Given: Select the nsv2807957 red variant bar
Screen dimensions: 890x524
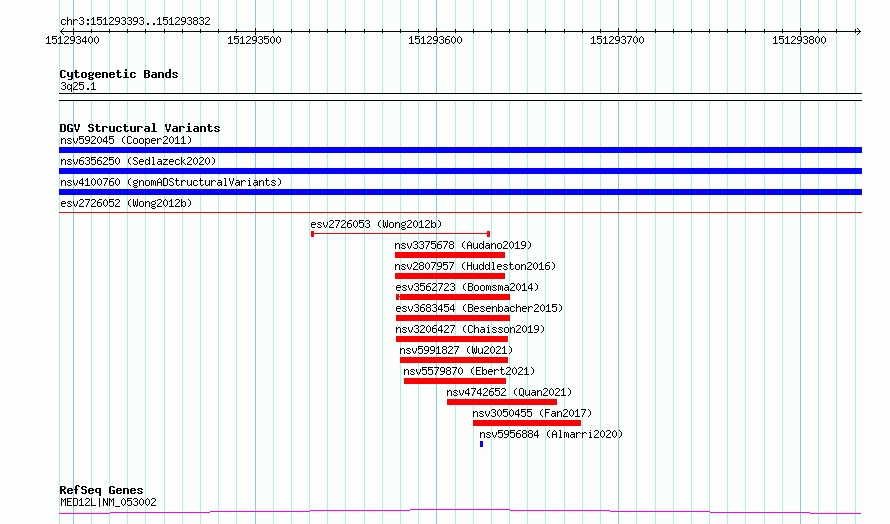Looking at the screenshot, I should (x=450, y=276).
